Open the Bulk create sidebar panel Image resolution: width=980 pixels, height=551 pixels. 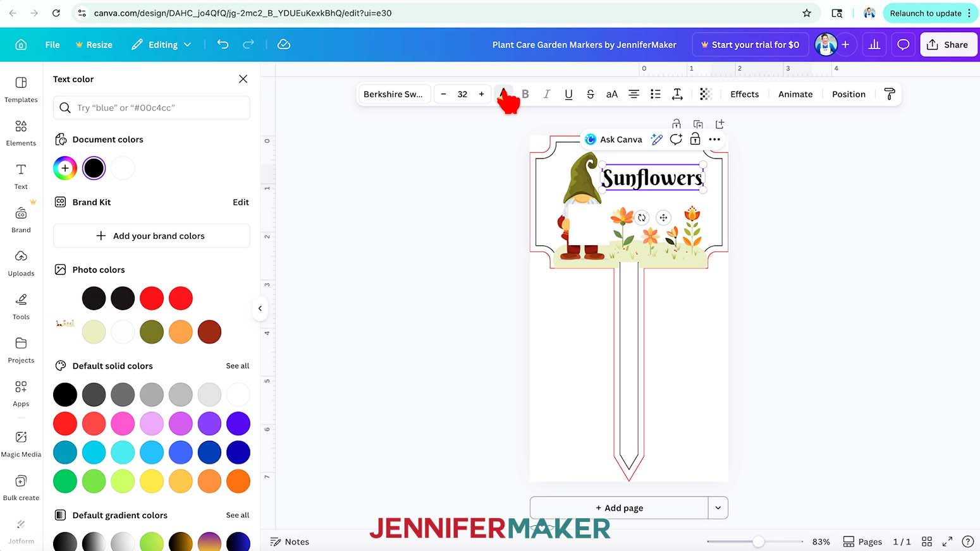(x=21, y=488)
